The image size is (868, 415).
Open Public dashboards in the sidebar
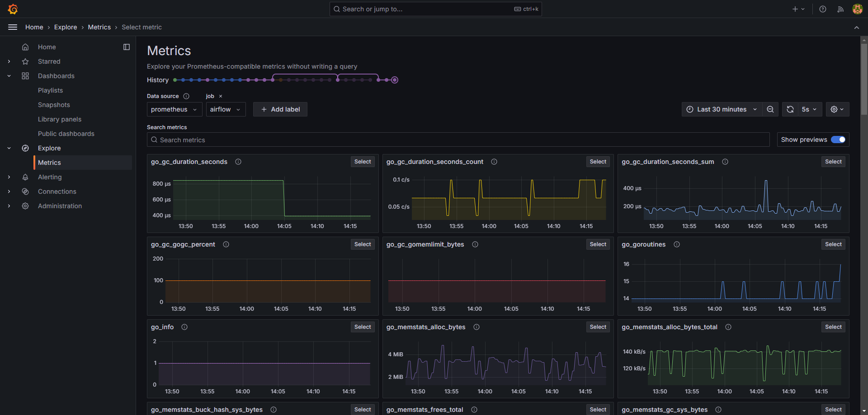(x=66, y=134)
